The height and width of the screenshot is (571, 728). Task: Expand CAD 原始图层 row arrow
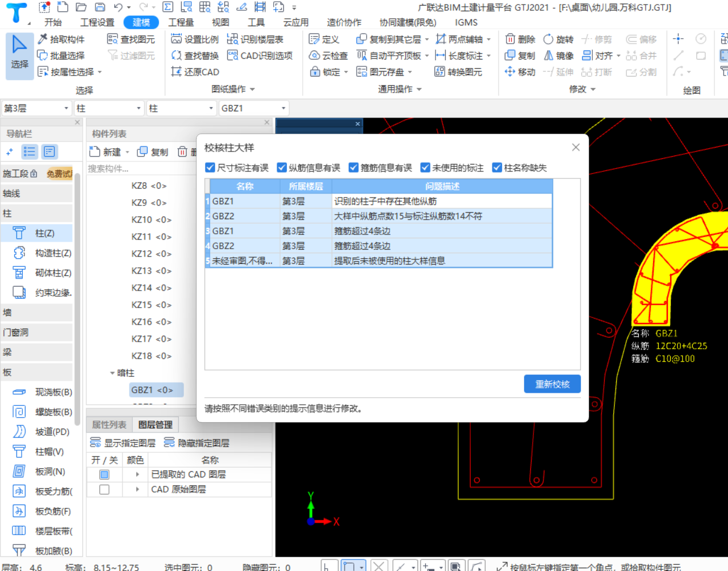(137, 489)
